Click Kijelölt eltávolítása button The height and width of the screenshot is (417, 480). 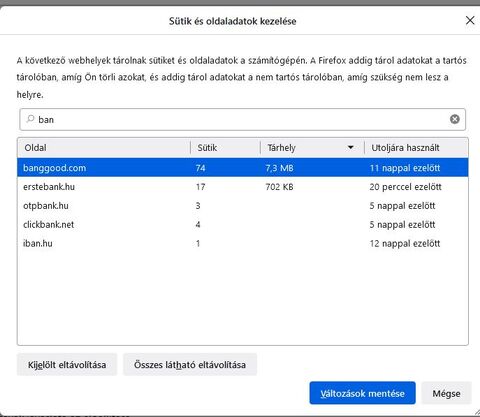point(67,365)
